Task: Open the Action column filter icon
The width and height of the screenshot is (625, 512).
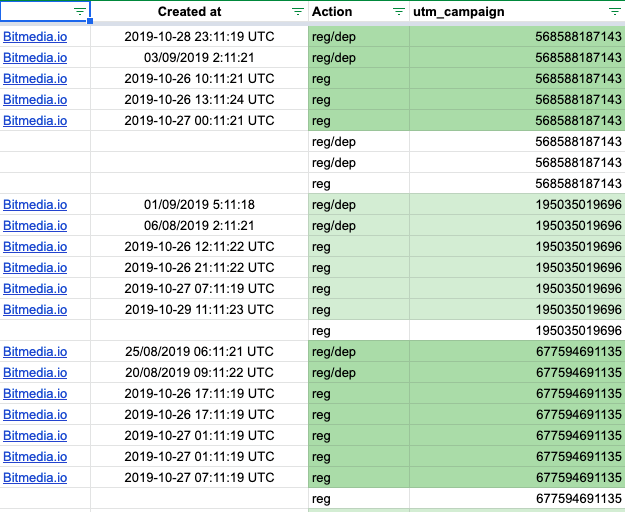Action: (399, 11)
